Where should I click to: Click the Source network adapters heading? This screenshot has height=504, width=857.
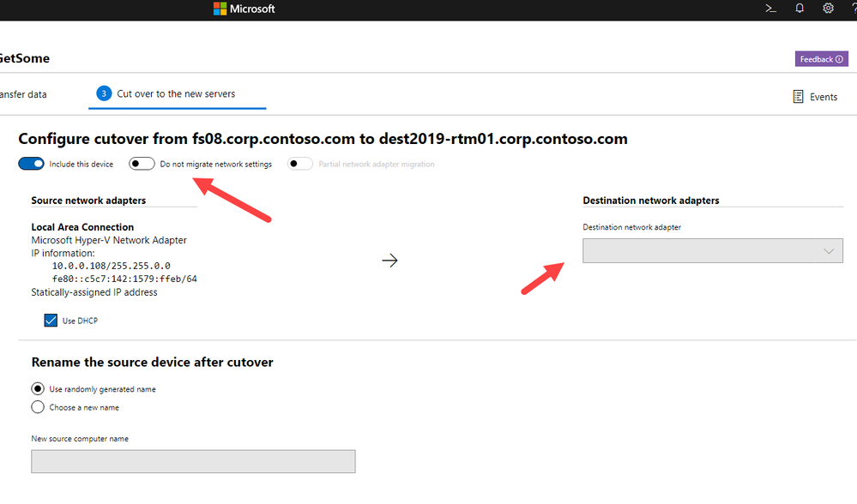88,201
